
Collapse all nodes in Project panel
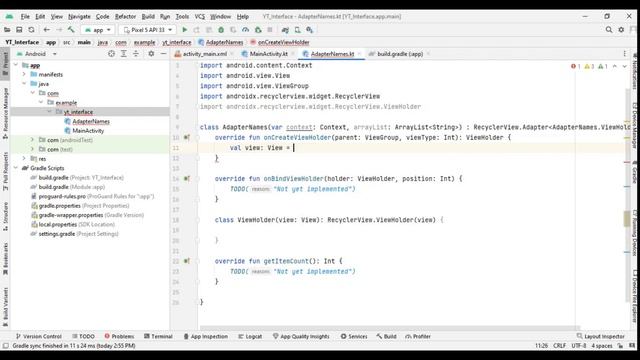tap(136, 54)
